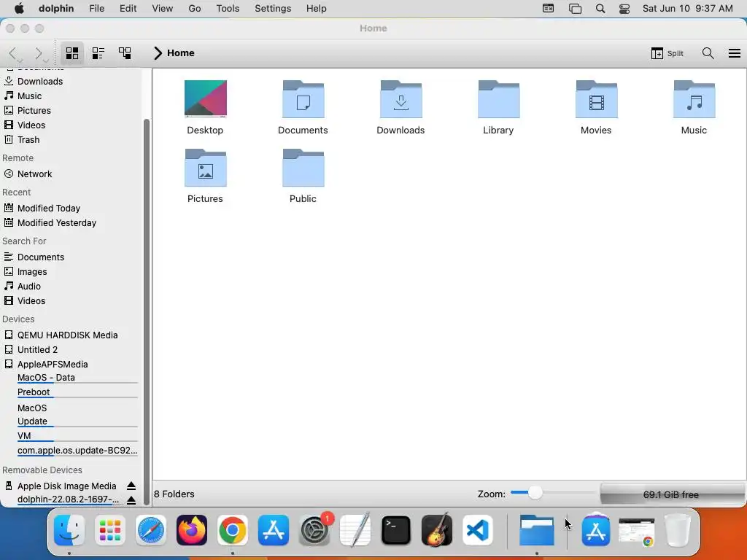Open the Apple menu
Viewport: 747px width, 560px height.
point(19,9)
